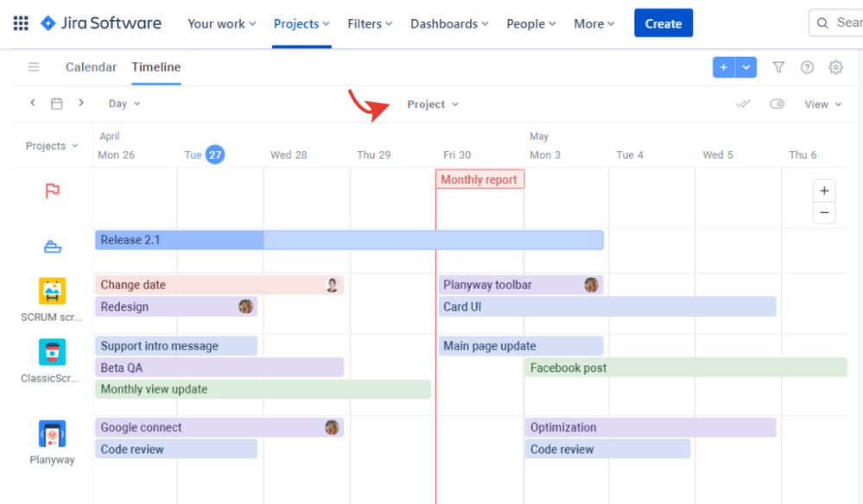Select the blue release boat icon
Viewport: 863px width, 504px height.
[x=52, y=247]
